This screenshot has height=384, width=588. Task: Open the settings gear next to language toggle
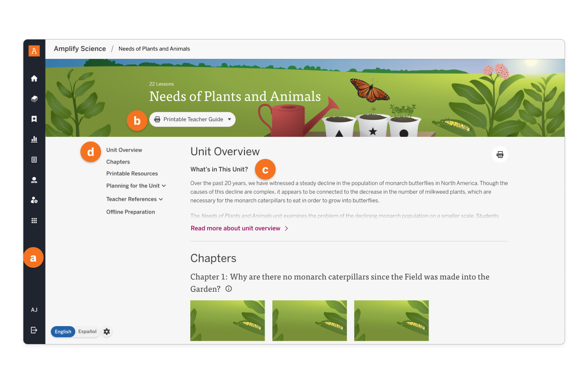[106, 331]
